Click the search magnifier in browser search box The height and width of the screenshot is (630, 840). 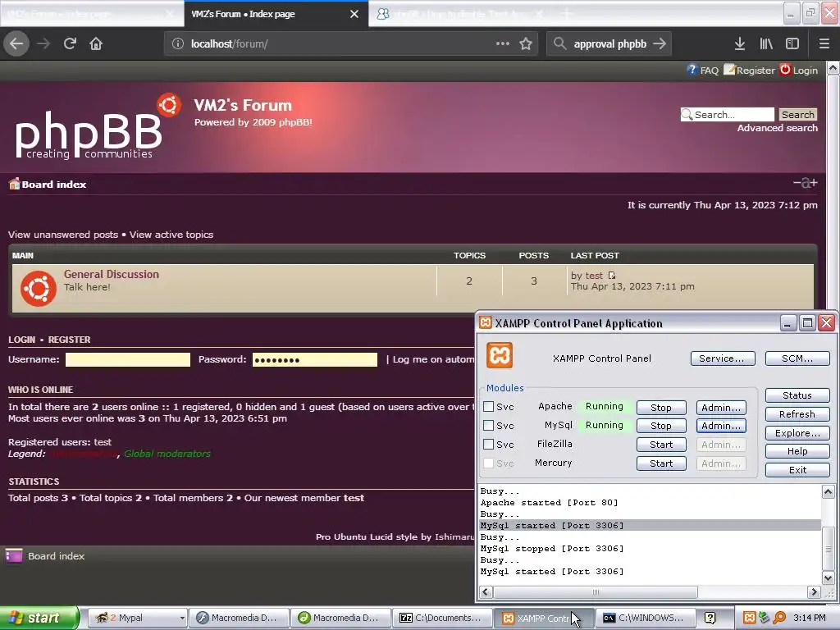pyautogui.click(x=559, y=43)
